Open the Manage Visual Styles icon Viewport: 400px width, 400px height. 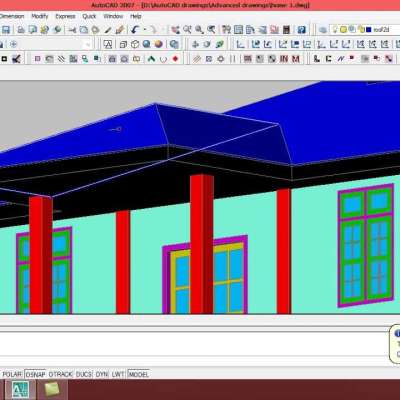(x=174, y=44)
